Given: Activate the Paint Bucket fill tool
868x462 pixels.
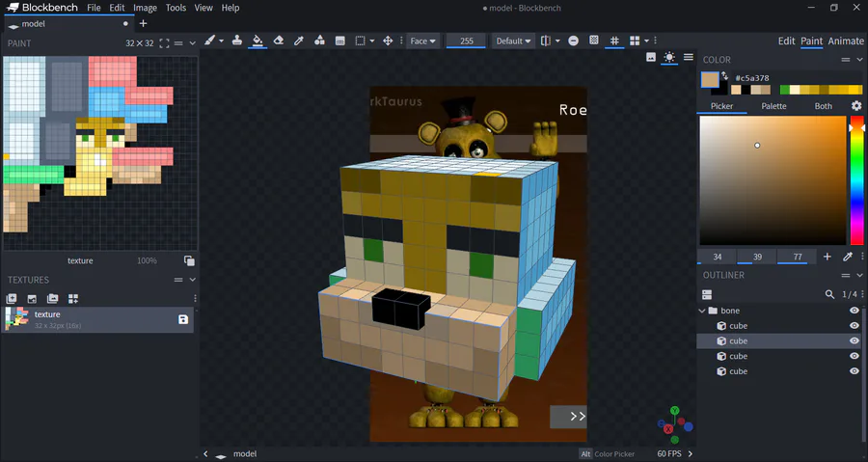Looking at the screenshot, I should point(258,41).
